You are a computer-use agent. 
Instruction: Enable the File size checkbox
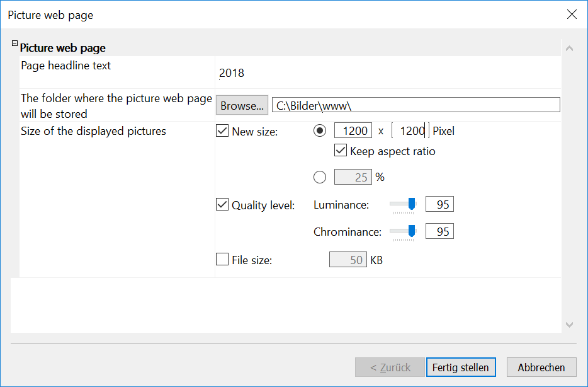[x=222, y=259]
